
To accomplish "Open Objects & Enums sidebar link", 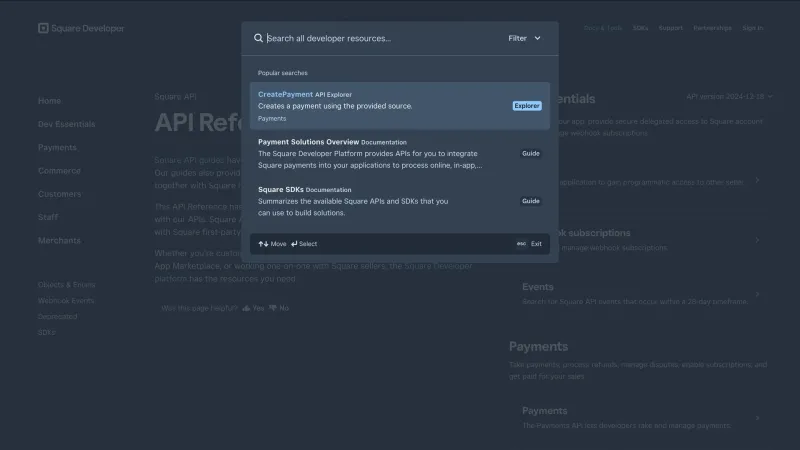I will click(66, 285).
